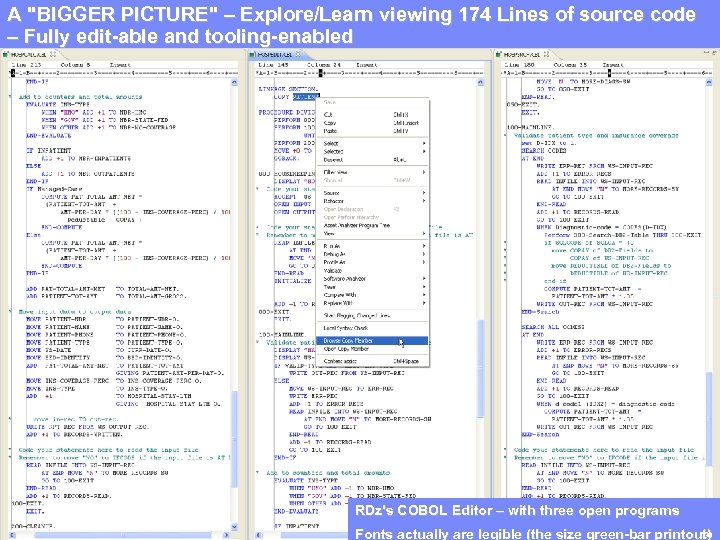Click "LINKAGE SECTION." line in middle editor
Viewport: 720px width, 540px height.
pyautogui.click(x=288, y=89)
